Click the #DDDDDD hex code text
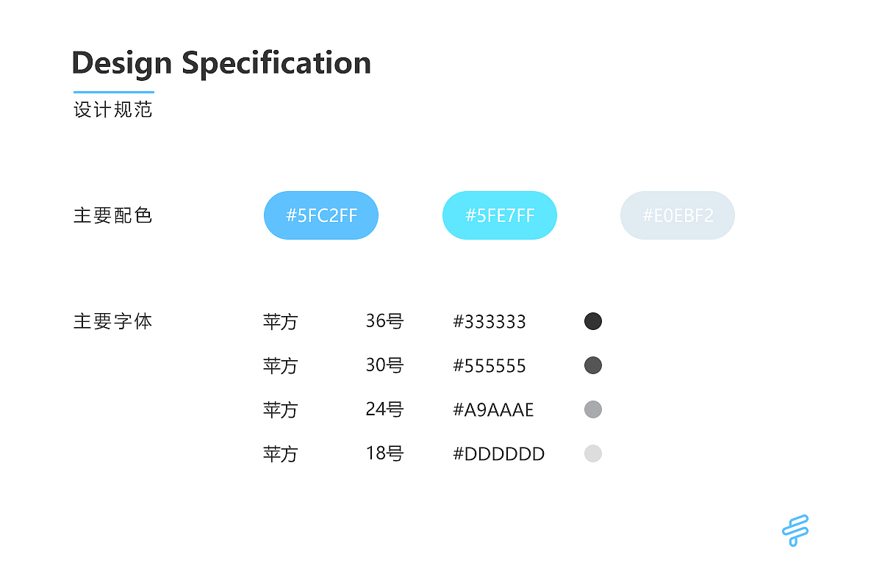The width and height of the screenshot is (882, 588). pyautogui.click(x=498, y=454)
